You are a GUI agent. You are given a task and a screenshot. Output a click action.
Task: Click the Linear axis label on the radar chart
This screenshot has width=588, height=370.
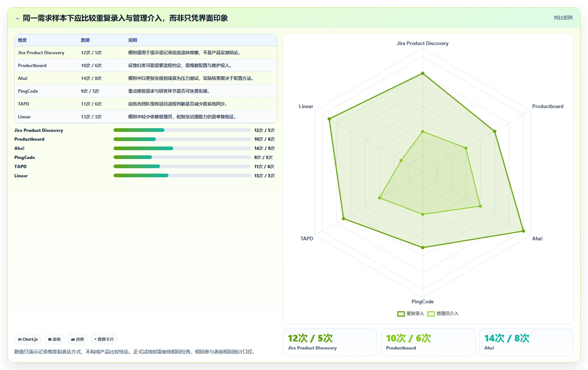tap(306, 106)
